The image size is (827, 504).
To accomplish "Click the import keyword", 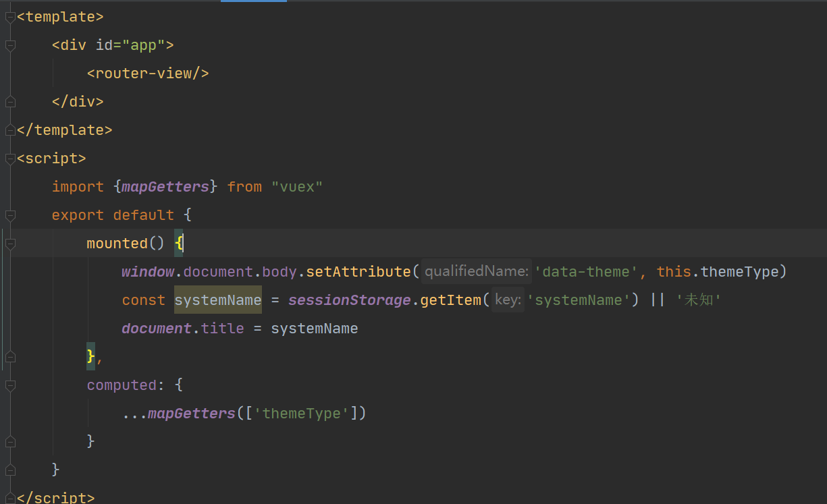I will pos(78,187).
